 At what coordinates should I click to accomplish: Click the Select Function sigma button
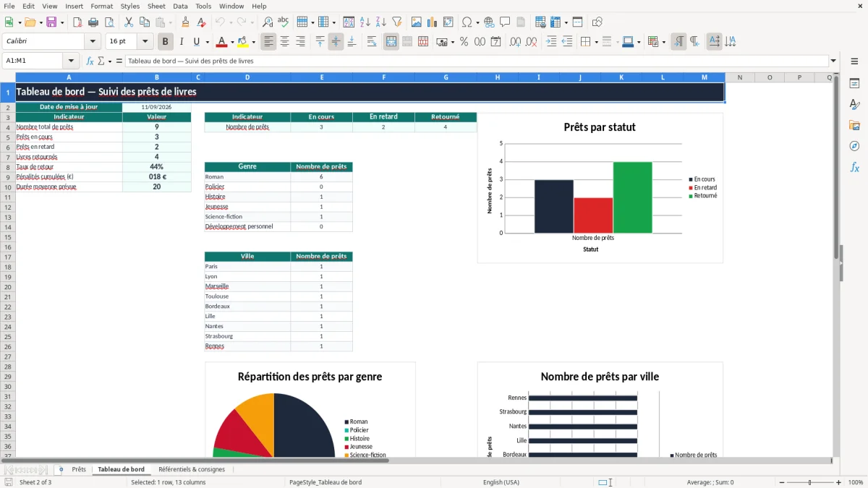click(x=101, y=61)
